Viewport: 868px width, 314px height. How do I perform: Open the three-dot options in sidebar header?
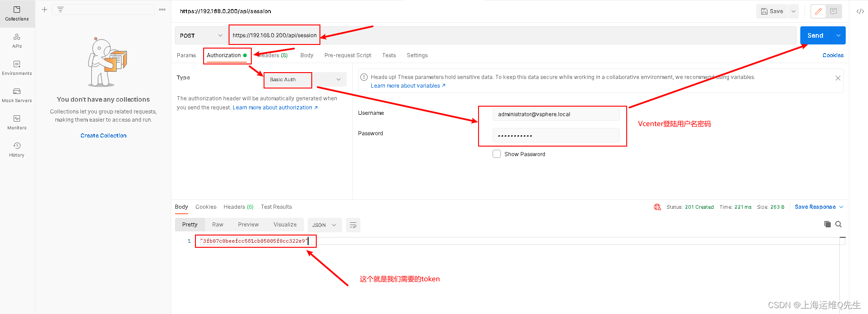pyautogui.click(x=162, y=10)
